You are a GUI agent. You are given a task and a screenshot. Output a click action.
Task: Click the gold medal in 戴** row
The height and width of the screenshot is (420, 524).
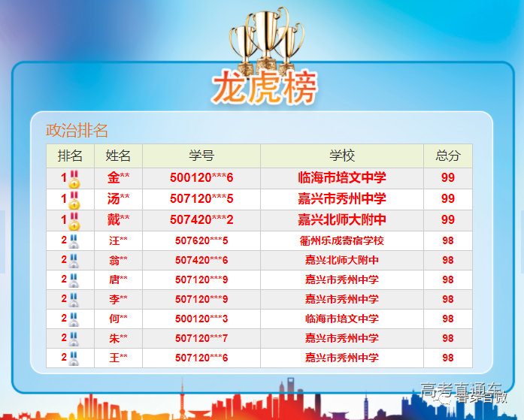click(74, 221)
